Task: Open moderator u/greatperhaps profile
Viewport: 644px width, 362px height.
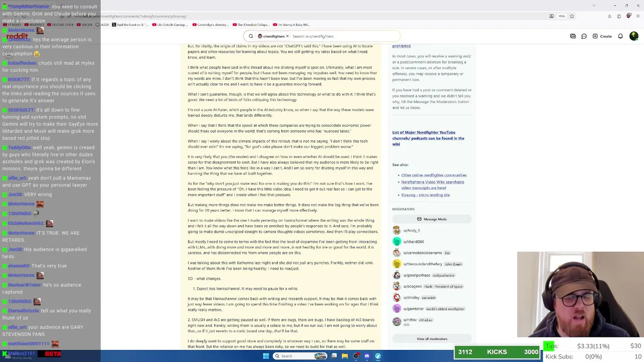Action: [x=417, y=276]
